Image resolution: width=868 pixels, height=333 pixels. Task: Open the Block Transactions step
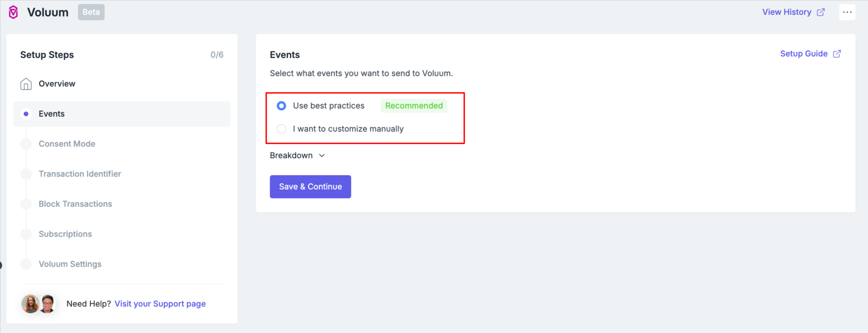75,203
